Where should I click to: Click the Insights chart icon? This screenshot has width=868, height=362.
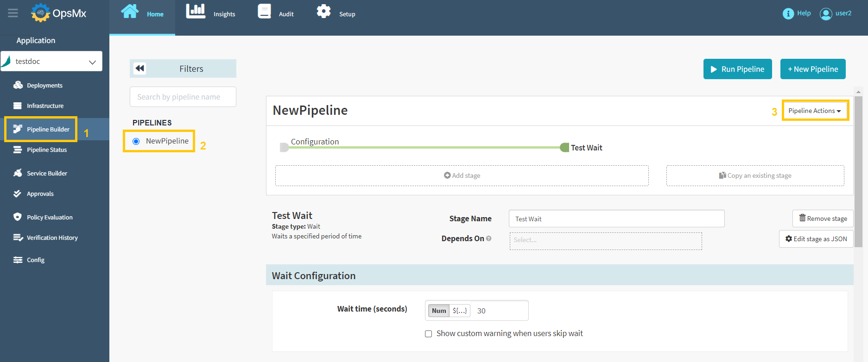[196, 11]
